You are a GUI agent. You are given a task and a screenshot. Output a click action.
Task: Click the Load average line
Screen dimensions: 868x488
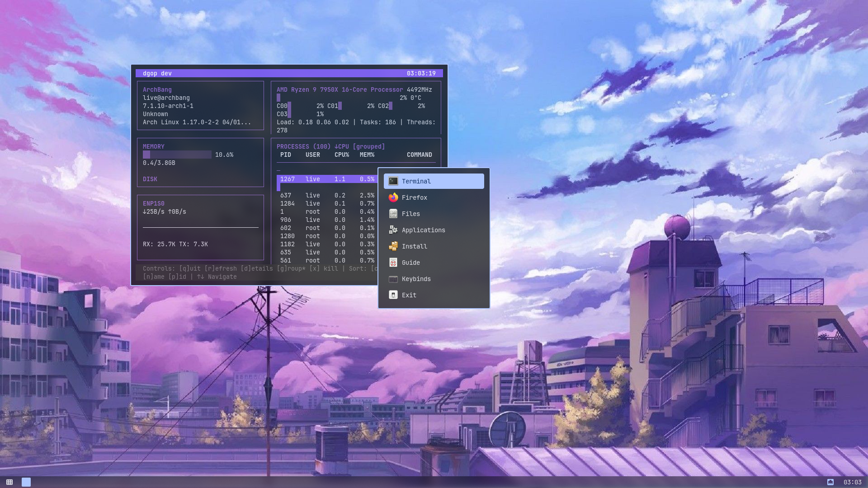point(356,126)
